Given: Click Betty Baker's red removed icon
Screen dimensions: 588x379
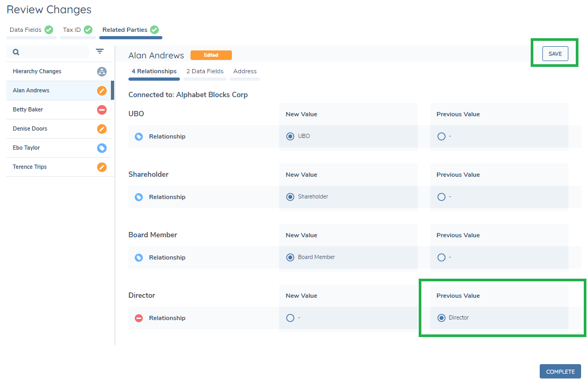Looking at the screenshot, I should [x=102, y=110].
